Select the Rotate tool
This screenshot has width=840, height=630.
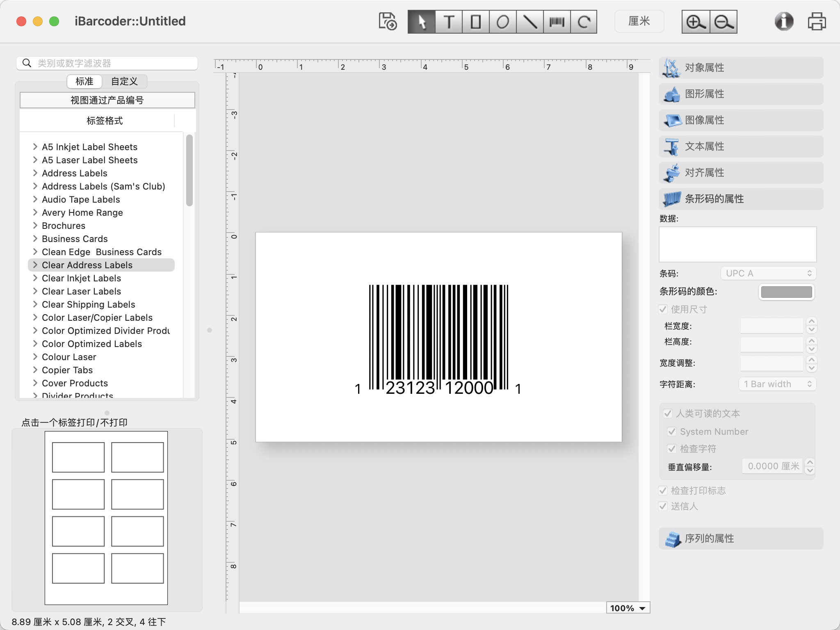(x=584, y=21)
